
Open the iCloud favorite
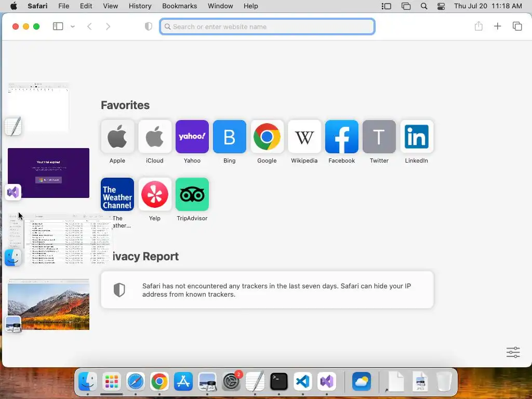point(155,137)
